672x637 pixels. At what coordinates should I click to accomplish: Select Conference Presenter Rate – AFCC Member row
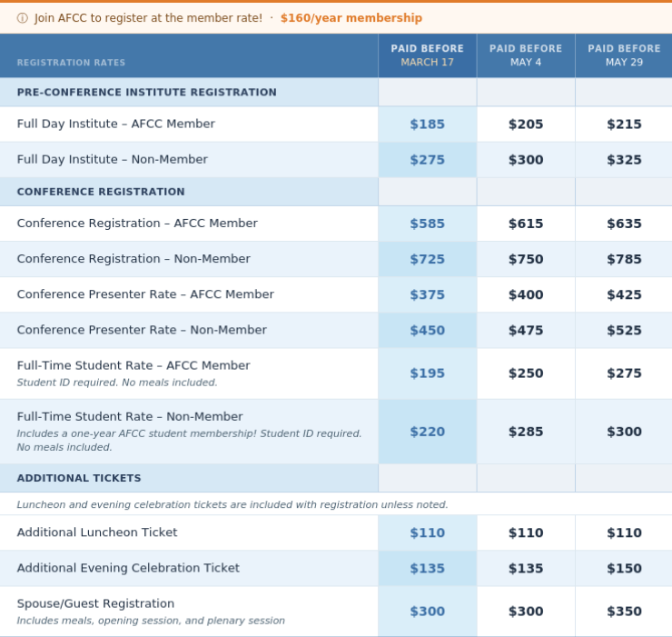(x=145, y=294)
